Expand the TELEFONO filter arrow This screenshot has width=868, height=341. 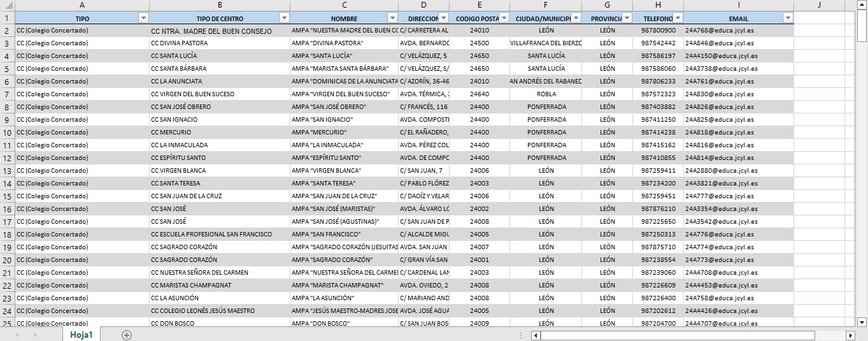(678, 18)
